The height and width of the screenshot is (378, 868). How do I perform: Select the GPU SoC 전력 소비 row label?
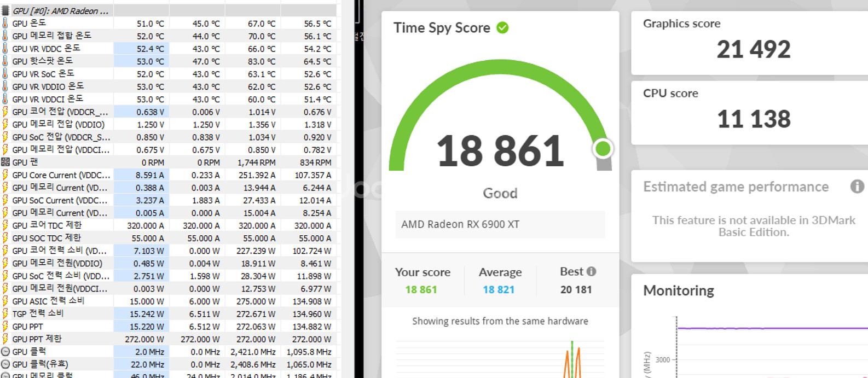(x=61, y=276)
